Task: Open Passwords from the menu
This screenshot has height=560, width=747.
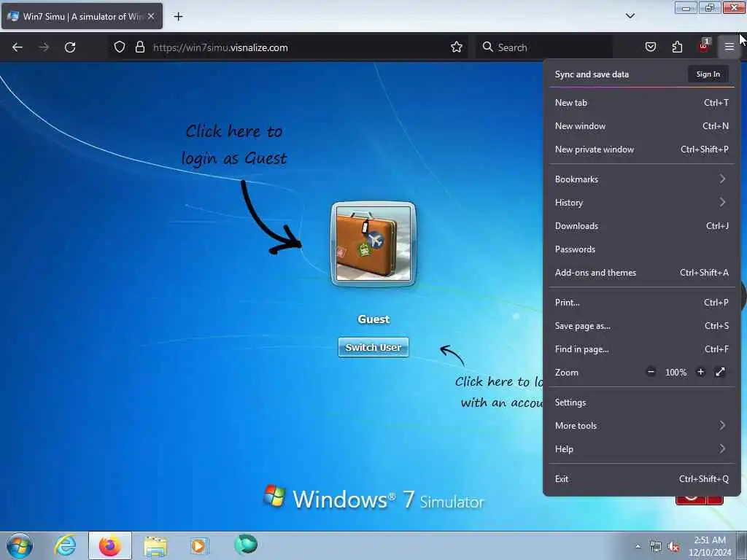Action: point(642,249)
